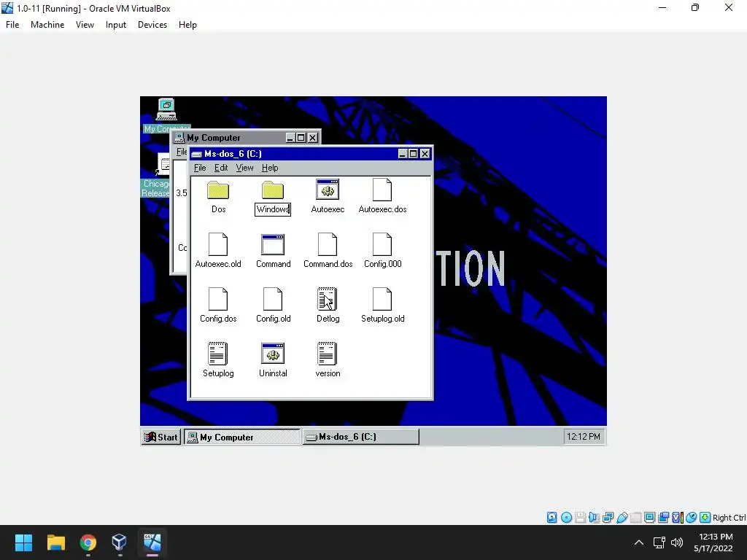Select the version text file icon
The width and height of the screenshot is (747, 560).
click(328, 354)
